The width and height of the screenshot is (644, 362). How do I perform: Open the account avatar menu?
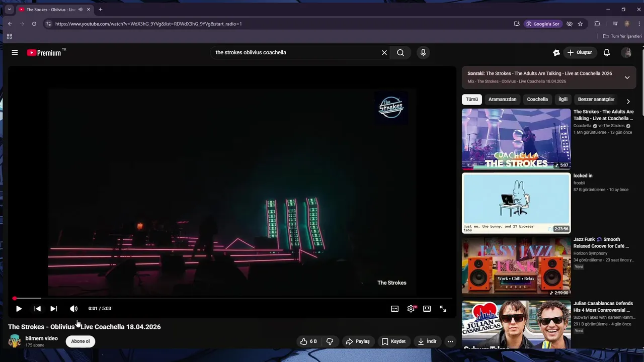click(x=626, y=52)
